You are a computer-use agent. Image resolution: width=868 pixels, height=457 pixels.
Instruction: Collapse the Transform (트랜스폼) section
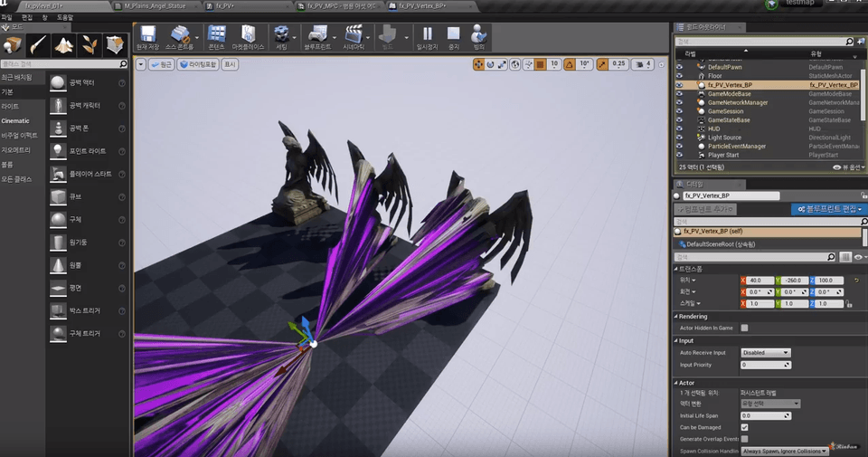[676, 269]
